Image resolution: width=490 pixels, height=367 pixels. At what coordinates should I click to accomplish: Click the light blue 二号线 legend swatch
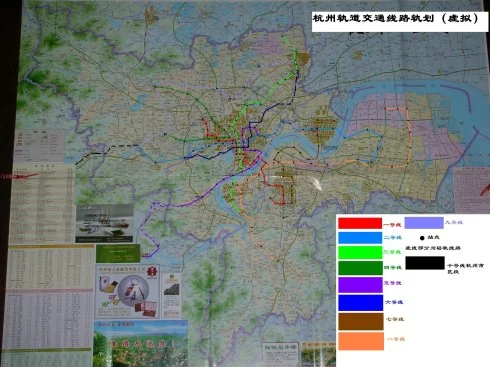point(360,238)
